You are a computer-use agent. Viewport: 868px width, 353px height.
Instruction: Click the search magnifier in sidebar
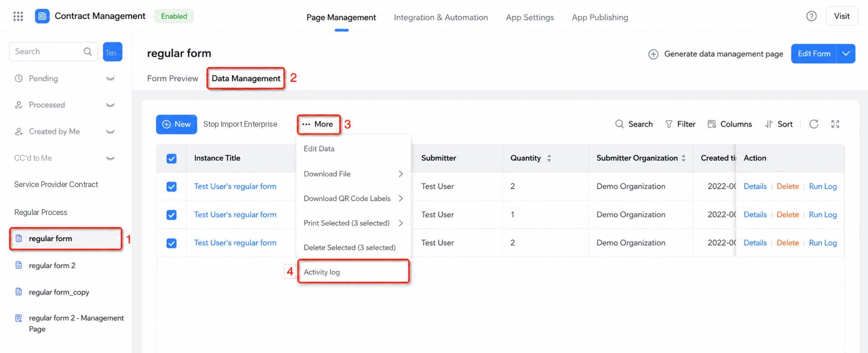pyautogui.click(x=88, y=52)
